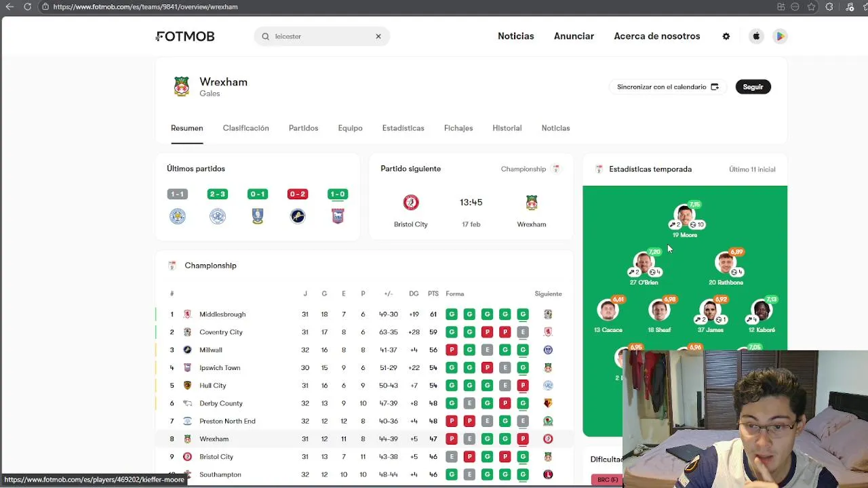The image size is (868, 488).
Task: Click the browser address bar URL
Action: click(x=145, y=7)
